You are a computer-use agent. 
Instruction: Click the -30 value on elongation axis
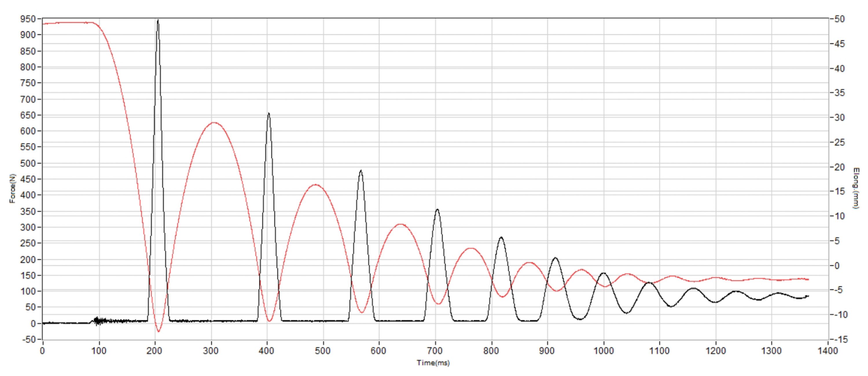pyautogui.click(x=840, y=118)
